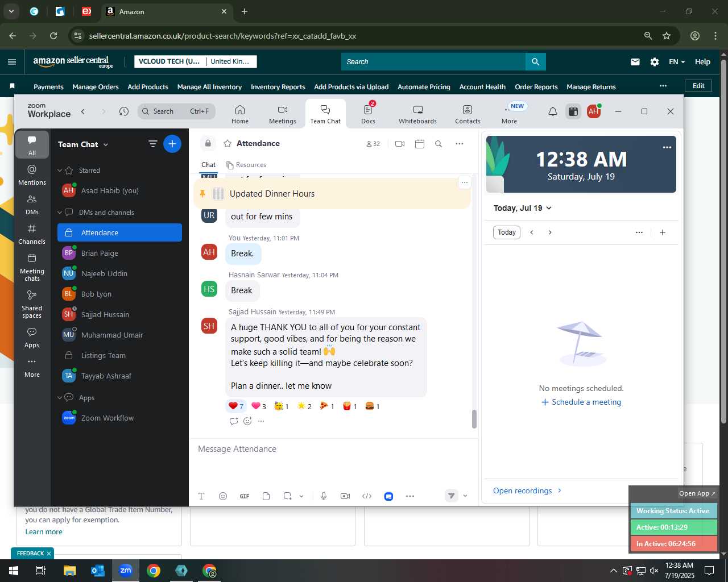Open the text formatting icon in composer
Image resolution: width=728 pixels, height=582 pixels.
201,496
